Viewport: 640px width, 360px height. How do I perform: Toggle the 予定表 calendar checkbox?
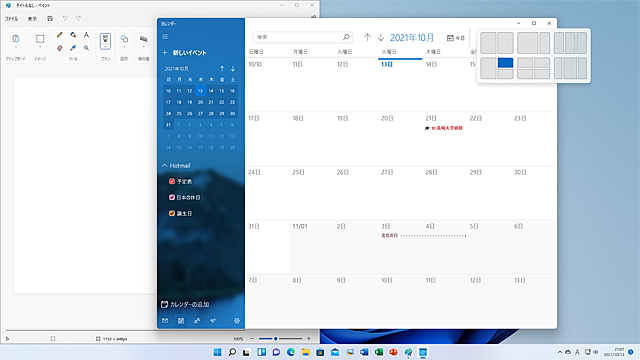(172, 181)
